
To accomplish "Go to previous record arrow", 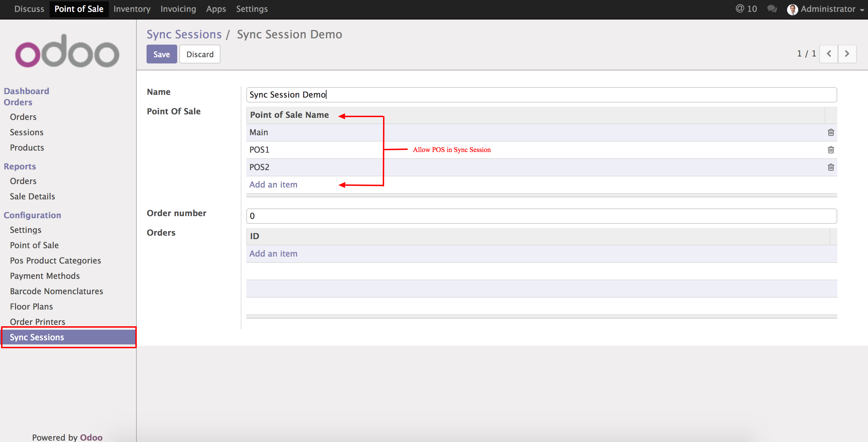I will click(829, 54).
